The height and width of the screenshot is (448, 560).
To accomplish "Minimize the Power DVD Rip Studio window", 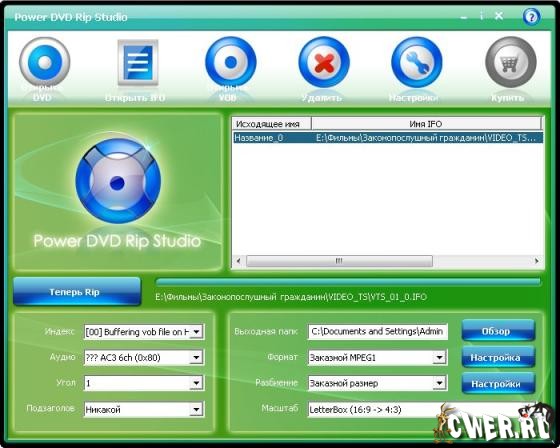I will [464, 17].
